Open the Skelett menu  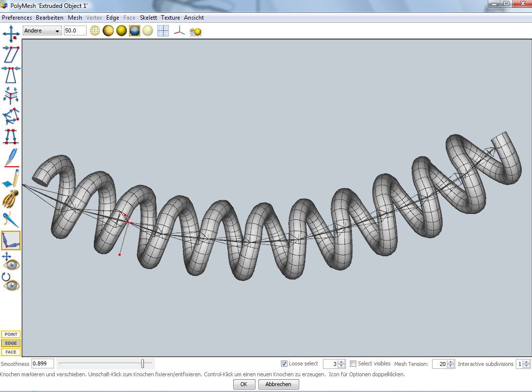(x=148, y=18)
